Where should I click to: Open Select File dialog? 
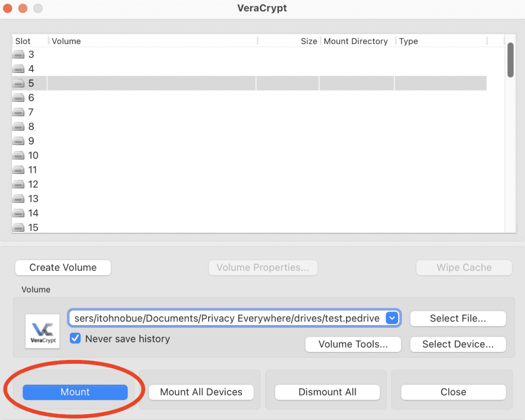pyautogui.click(x=458, y=318)
